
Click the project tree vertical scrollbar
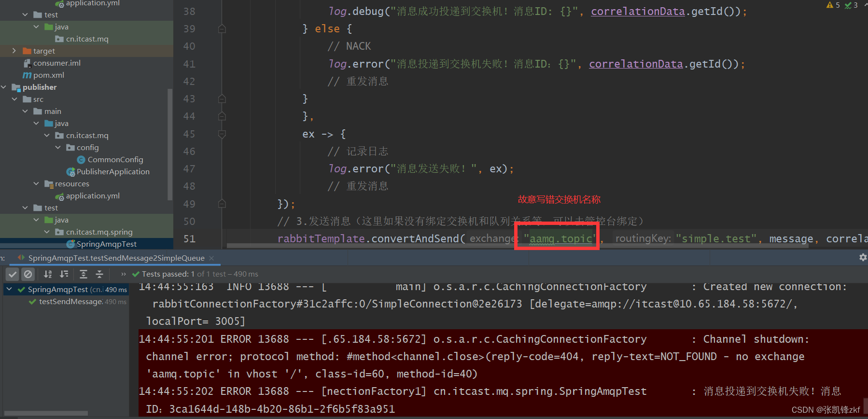[169, 145]
